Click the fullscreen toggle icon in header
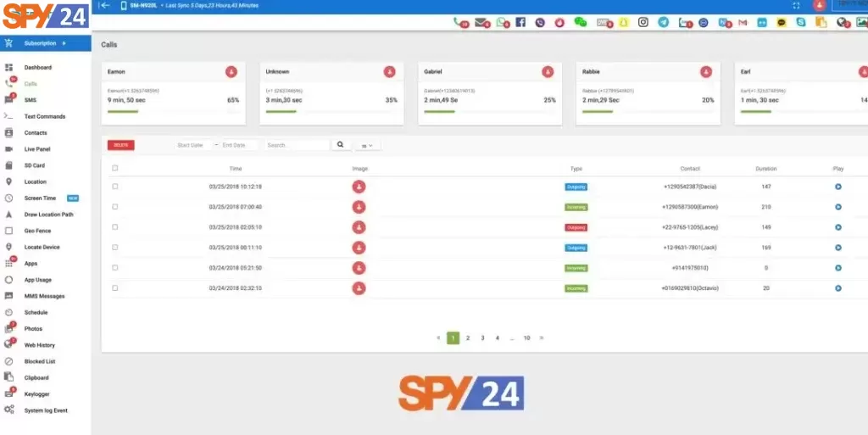 click(x=796, y=6)
